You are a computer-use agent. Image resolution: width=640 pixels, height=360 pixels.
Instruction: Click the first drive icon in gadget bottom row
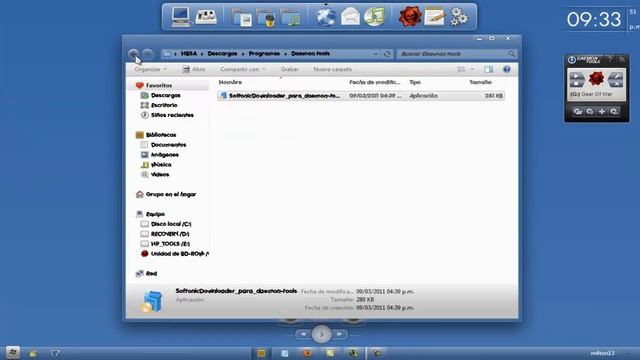click(578, 111)
